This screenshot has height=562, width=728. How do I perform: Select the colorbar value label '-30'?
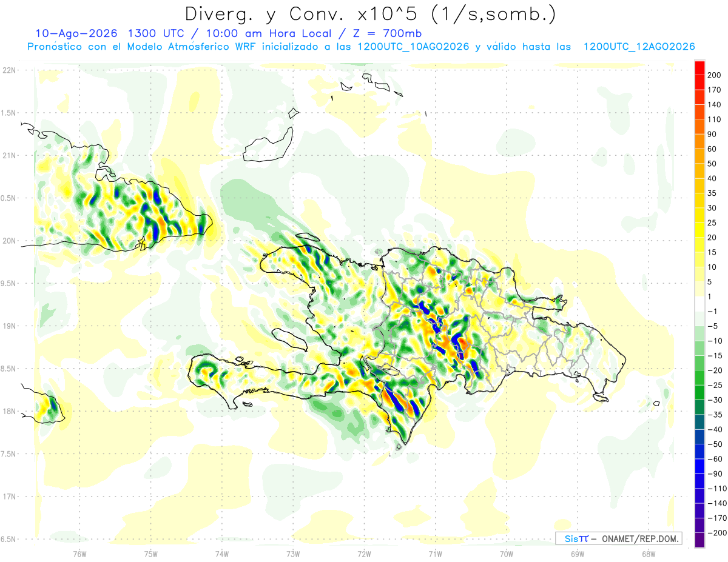coord(715,400)
